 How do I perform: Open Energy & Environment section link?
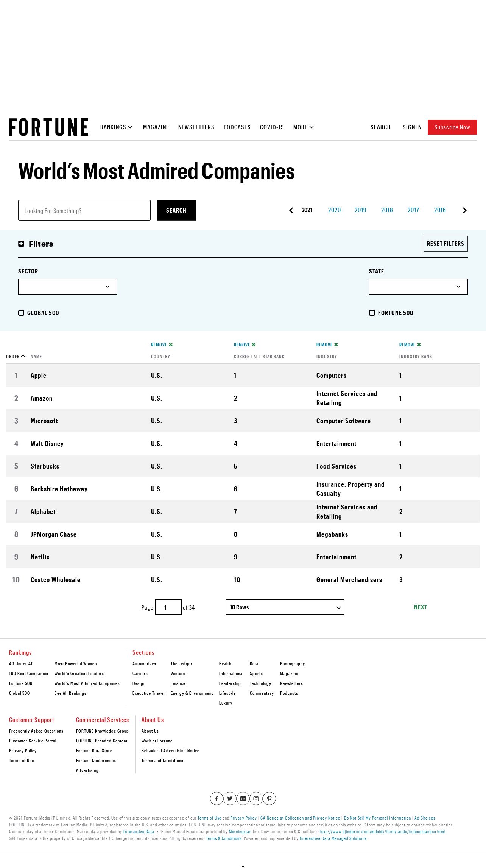(192, 693)
